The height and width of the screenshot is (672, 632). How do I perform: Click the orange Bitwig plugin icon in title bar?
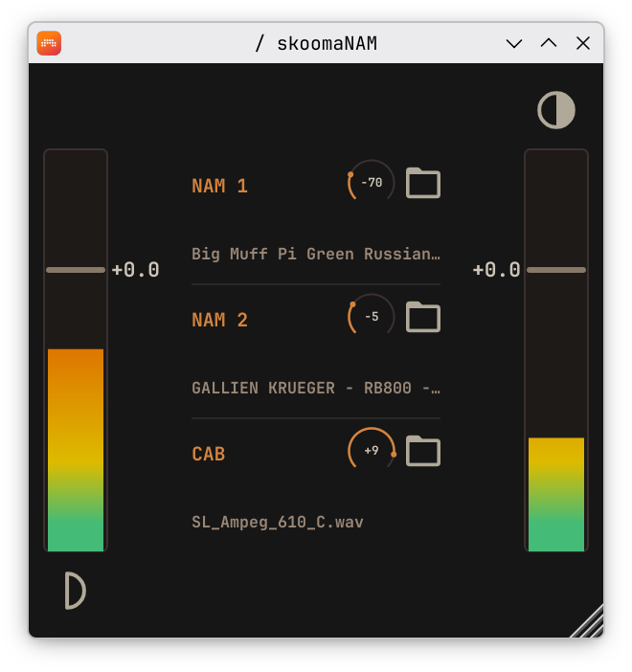coord(49,43)
